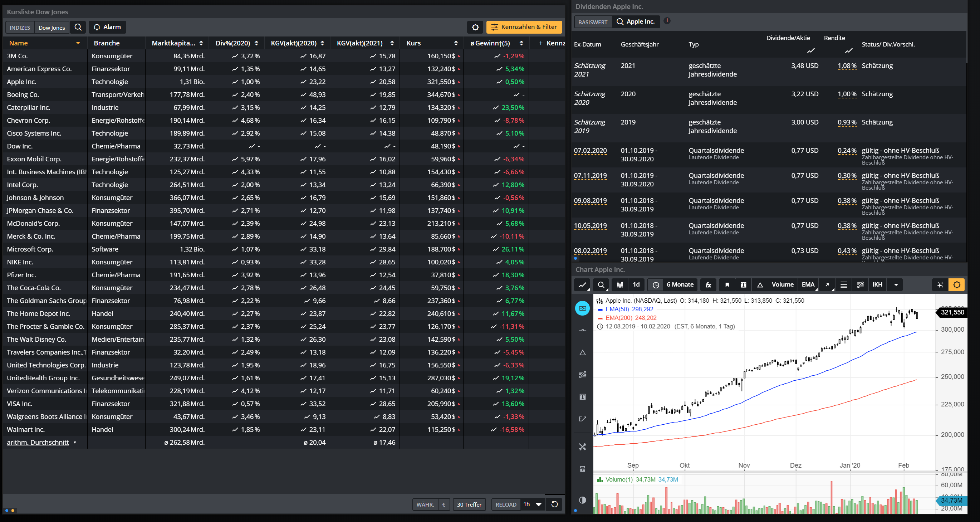This screenshot has width=980, height=522.
Task: Open the RELOAD 1h interval dropdown
Action: click(x=532, y=504)
